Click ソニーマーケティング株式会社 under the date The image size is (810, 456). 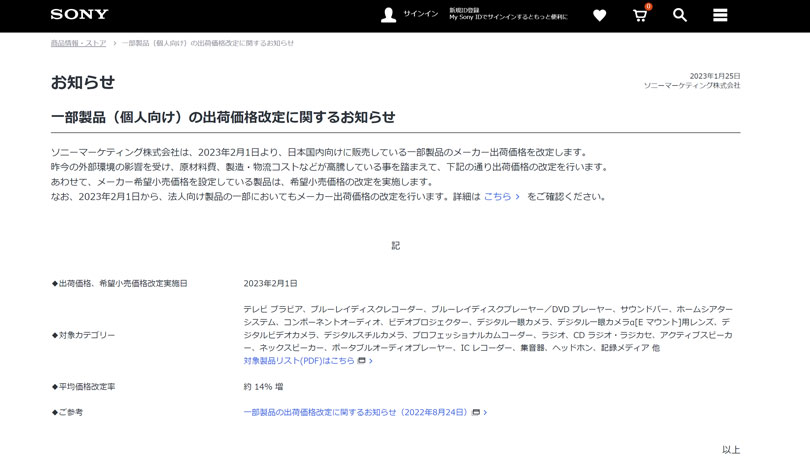[x=692, y=85]
